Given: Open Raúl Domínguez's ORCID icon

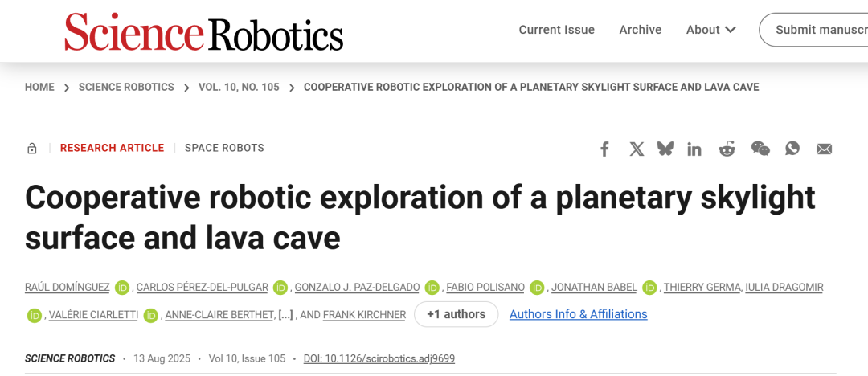Looking at the screenshot, I should (122, 288).
